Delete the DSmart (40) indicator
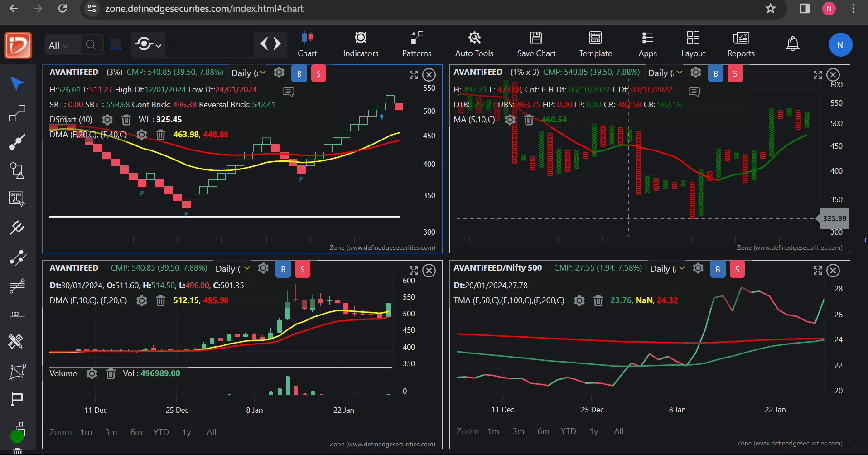 click(126, 120)
